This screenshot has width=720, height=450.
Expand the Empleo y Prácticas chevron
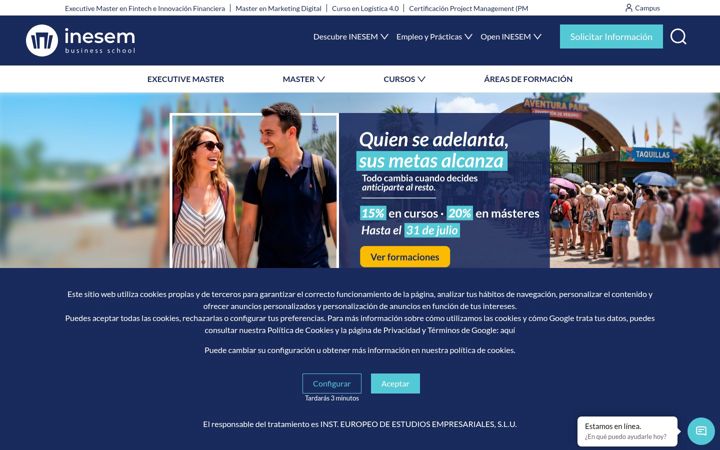pos(468,37)
